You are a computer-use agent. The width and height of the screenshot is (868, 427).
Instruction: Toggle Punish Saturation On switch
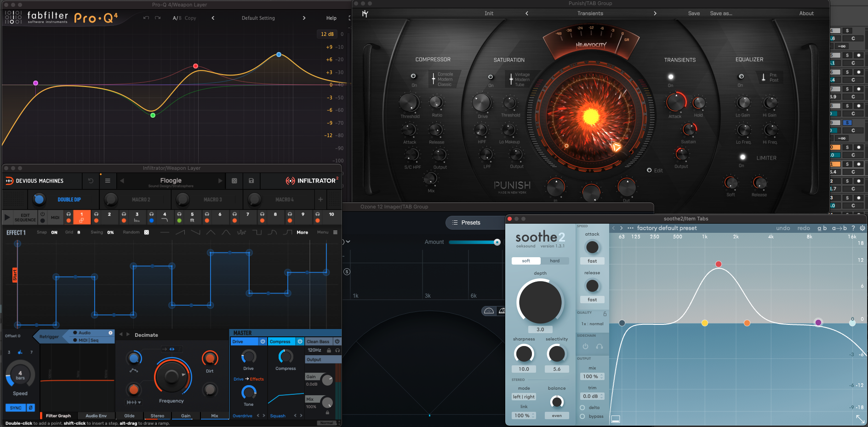tap(491, 77)
